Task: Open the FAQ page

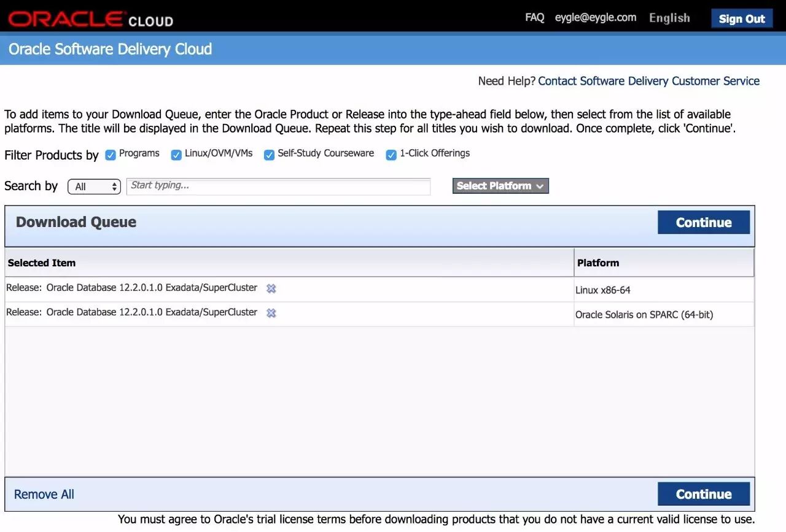Action: pyautogui.click(x=535, y=18)
